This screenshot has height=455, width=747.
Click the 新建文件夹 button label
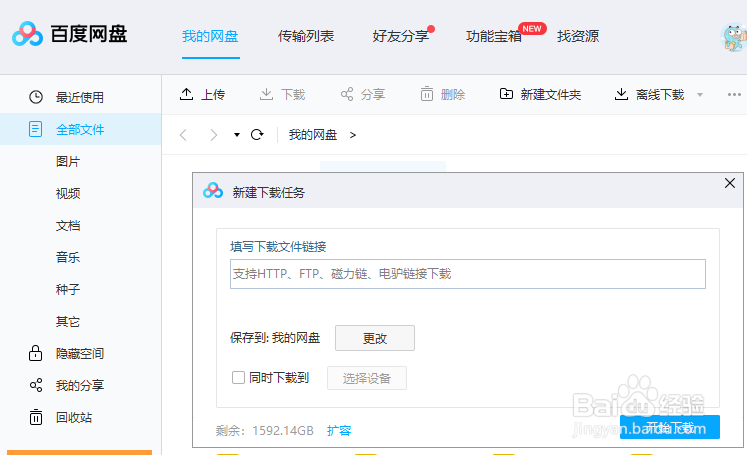[x=551, y=95]
